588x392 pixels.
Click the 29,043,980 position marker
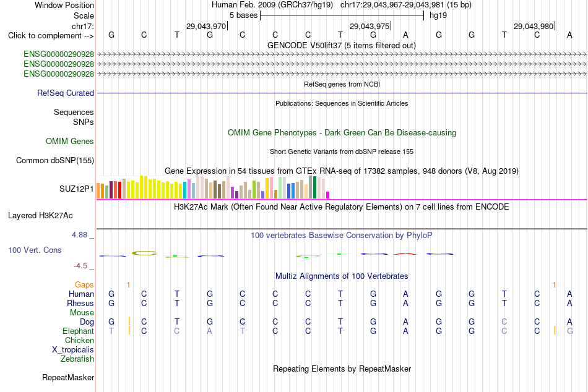point(534,26)
